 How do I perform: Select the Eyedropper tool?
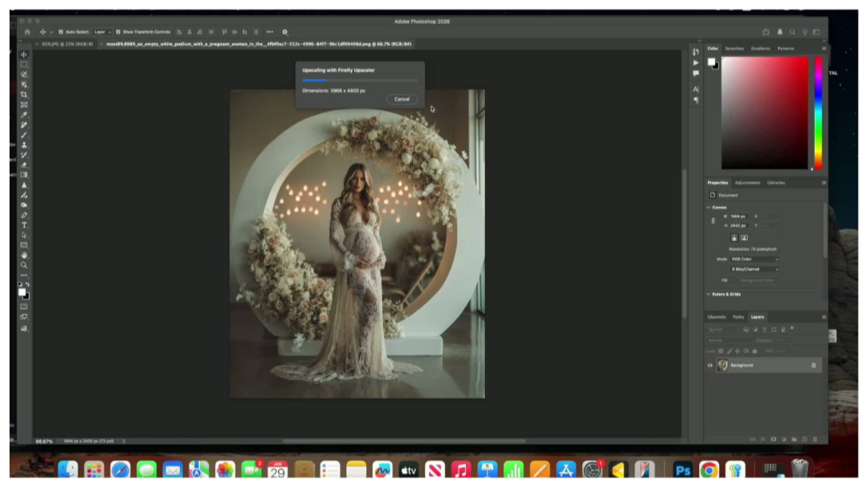(x=24, y=115)
